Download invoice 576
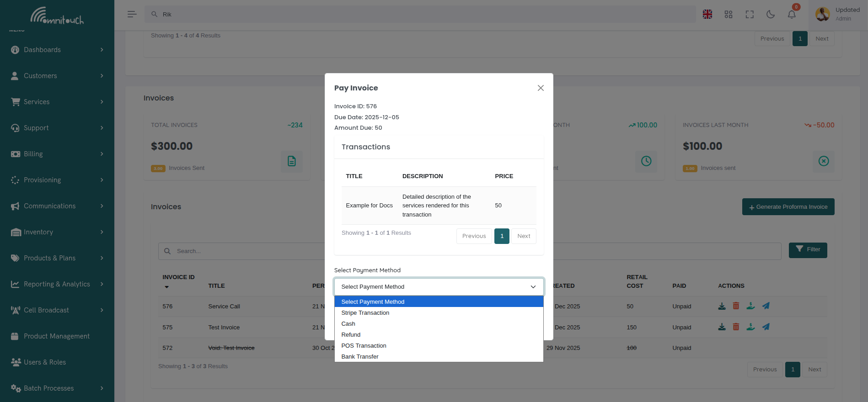868x402 pixels. (x=722, y=306)
